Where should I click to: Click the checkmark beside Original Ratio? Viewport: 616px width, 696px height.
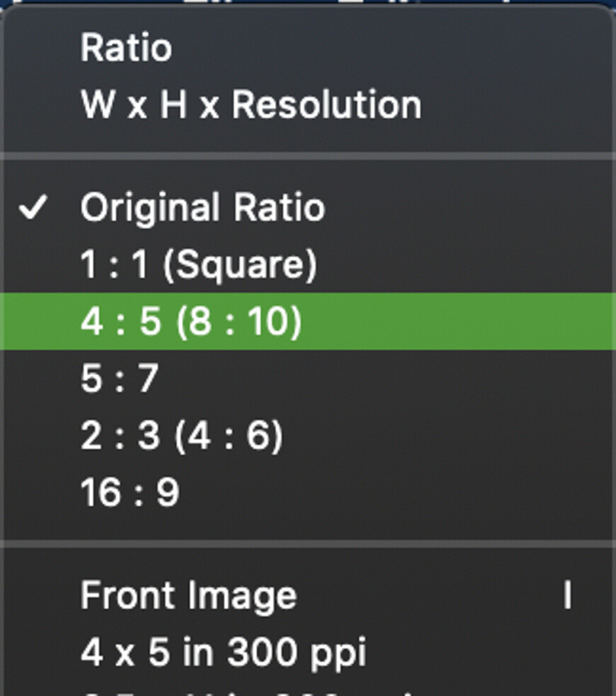pos(33,208)
